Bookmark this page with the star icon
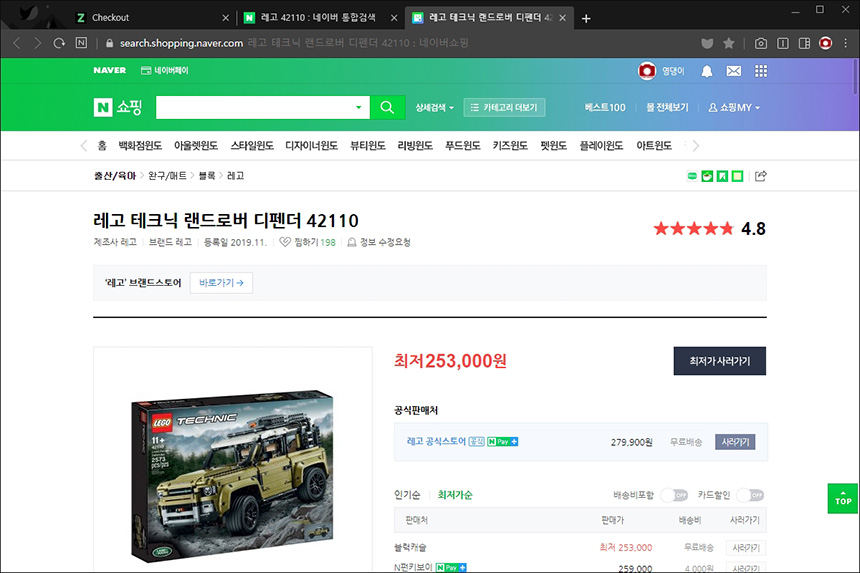The image size is (860, 573). click(728, 43)
